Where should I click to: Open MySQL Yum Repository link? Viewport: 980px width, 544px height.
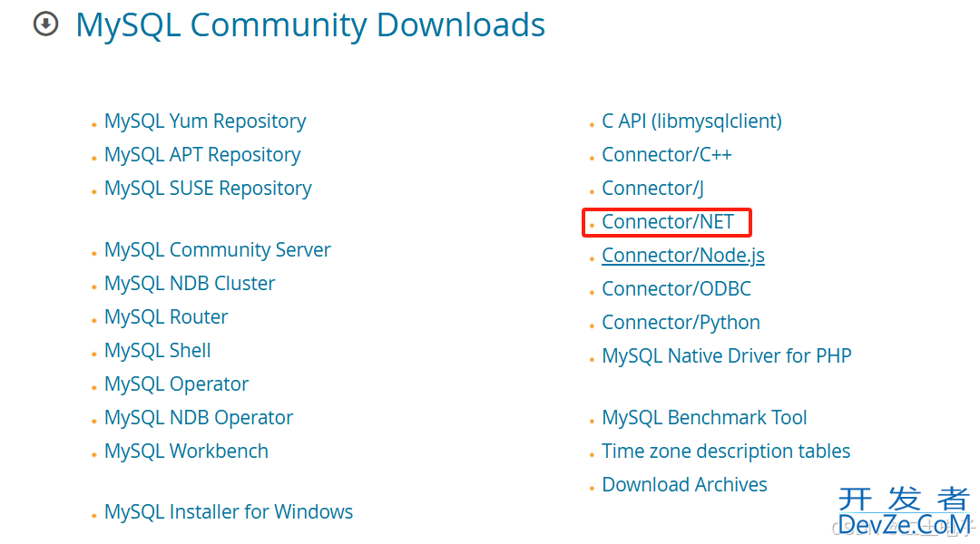(x=205, y=121)
